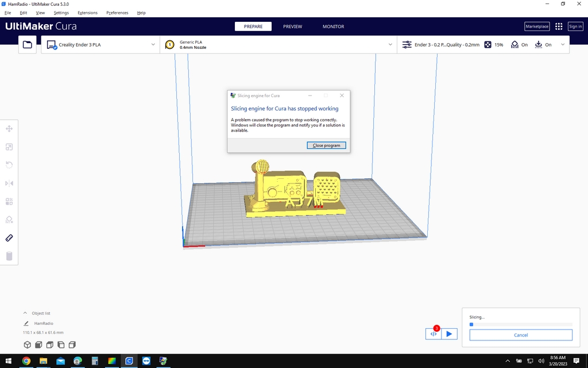Image resolution: width=588 pixels, height=368 pixels.
Task: Open the Marketplace
Action: click(x=537, y=26)
